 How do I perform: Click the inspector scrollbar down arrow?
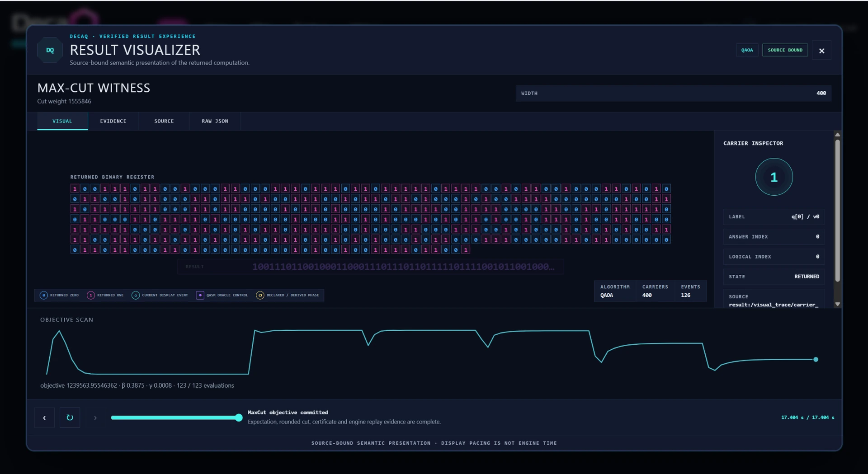[837, 304]
